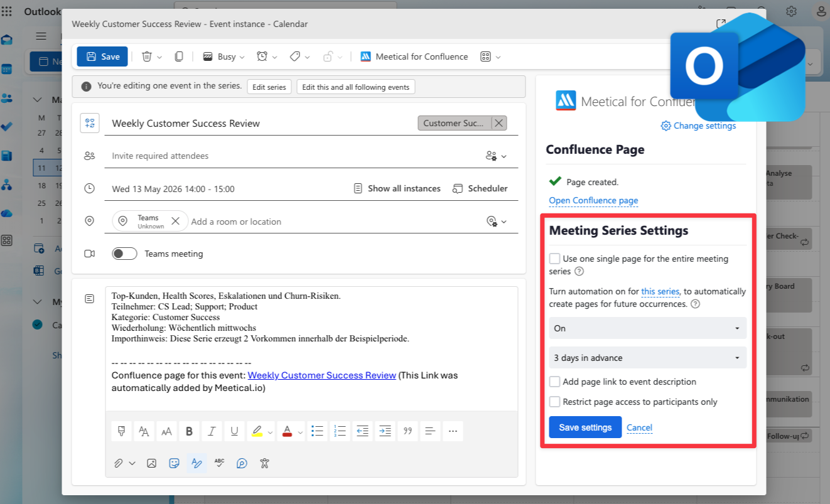
Task: Underline text with the U button
Action: (x=234, y=431)
